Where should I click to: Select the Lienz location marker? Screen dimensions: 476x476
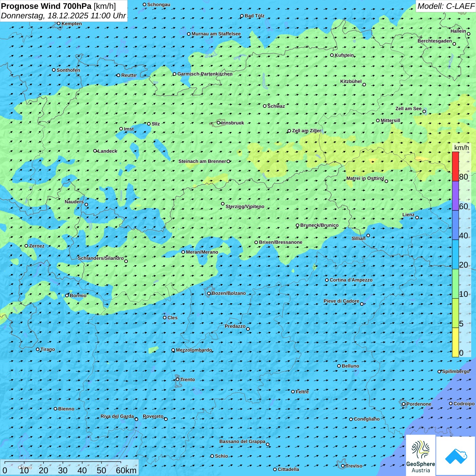click(417, 218)
